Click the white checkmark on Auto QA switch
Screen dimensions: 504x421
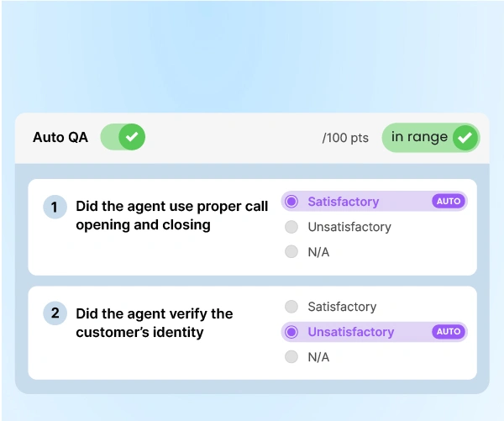(132, 137)
